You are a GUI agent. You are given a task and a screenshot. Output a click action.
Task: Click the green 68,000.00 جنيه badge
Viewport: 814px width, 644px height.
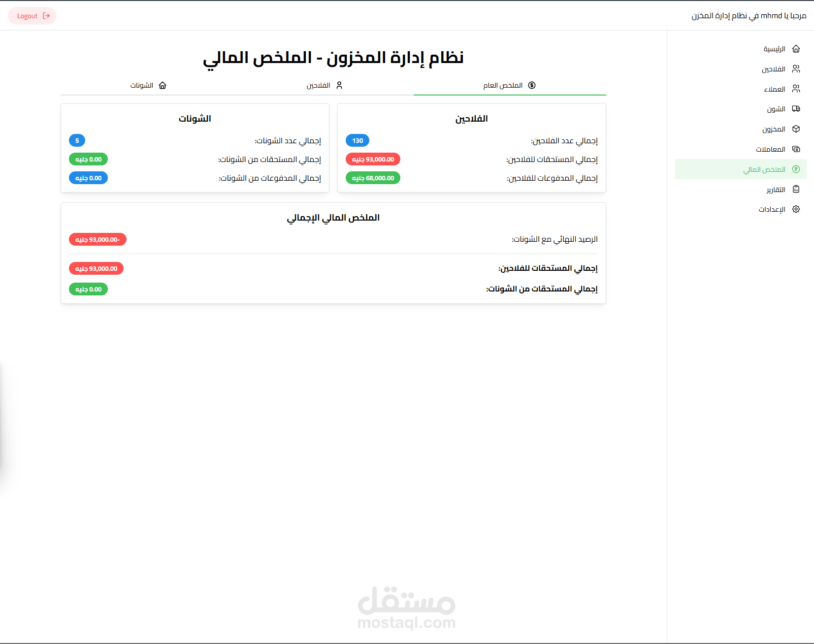click(x=373, y=178)
